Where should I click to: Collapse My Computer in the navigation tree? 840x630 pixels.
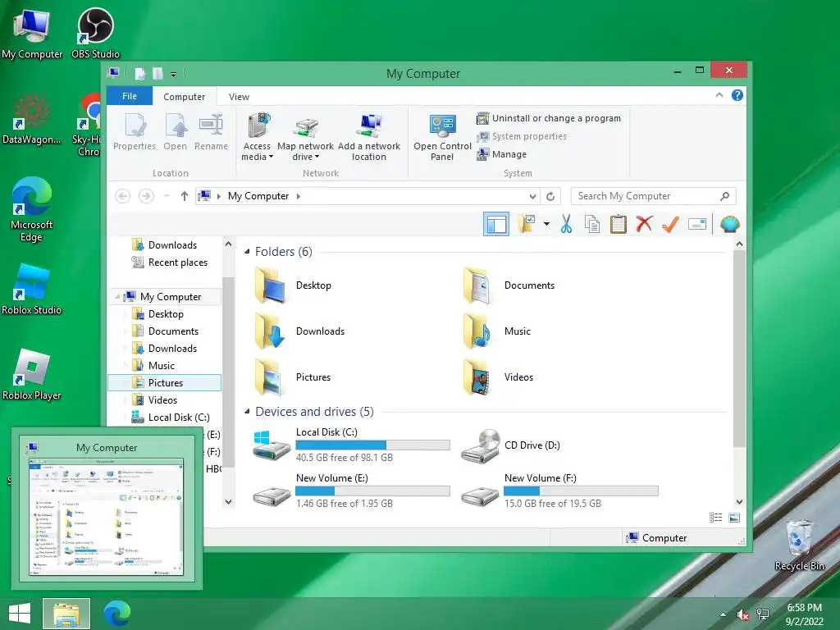117,296
